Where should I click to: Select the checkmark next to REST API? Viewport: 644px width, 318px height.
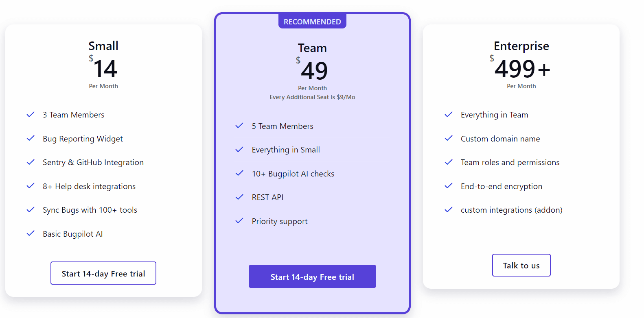[x=239, y=197]
